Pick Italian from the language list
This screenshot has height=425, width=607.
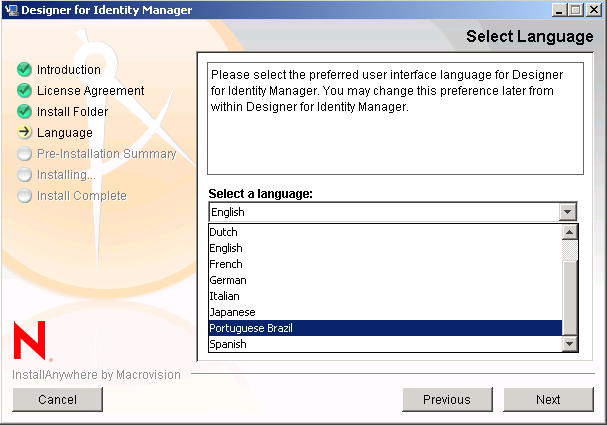point(385,296)
